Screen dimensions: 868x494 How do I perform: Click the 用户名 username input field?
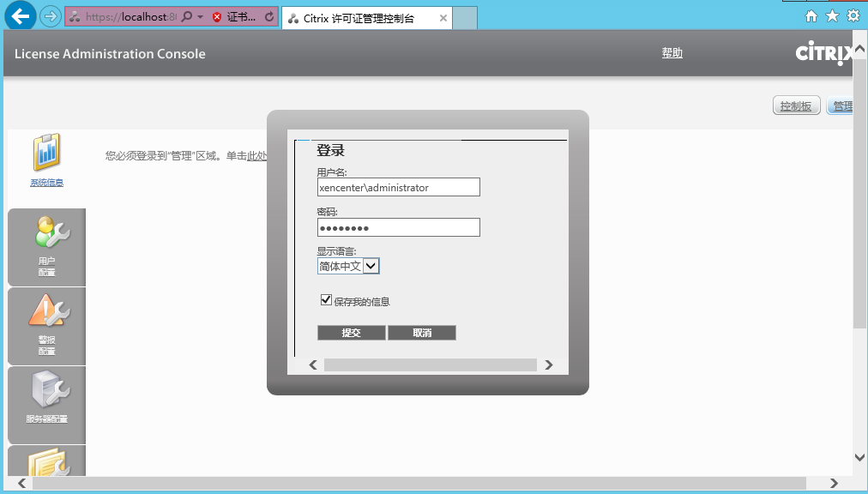click(399, 187)
